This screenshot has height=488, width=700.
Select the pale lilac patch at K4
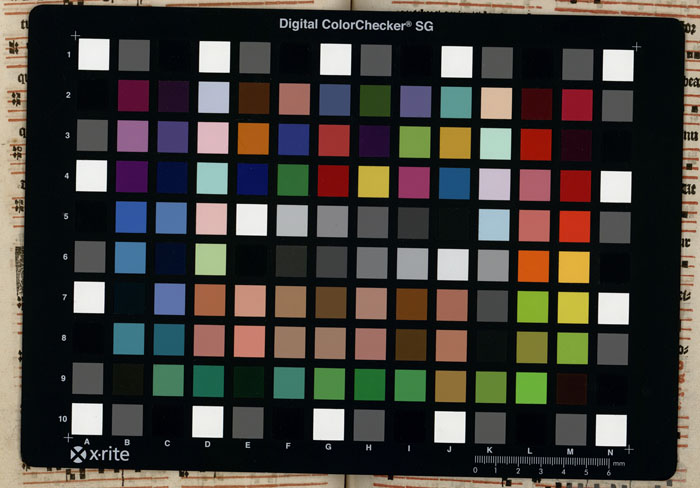495,184
